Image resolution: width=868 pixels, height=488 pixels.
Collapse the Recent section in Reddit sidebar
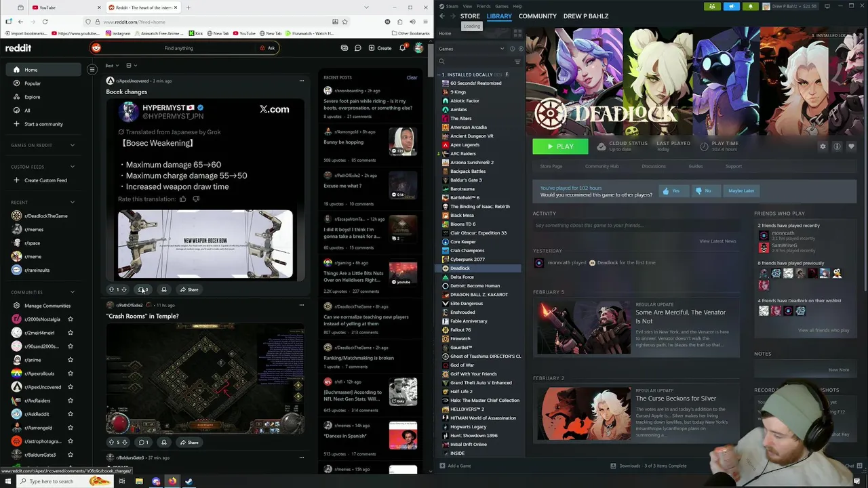(x=73, y=202)
